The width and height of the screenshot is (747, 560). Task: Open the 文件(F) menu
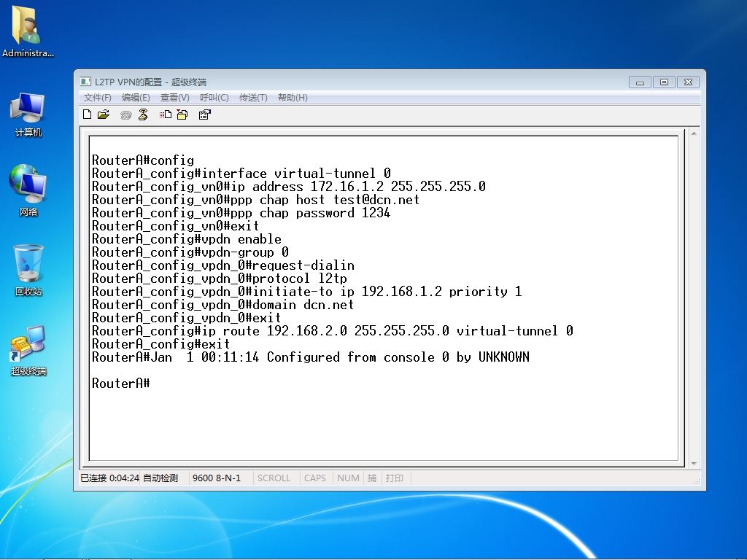pos(97,98)
